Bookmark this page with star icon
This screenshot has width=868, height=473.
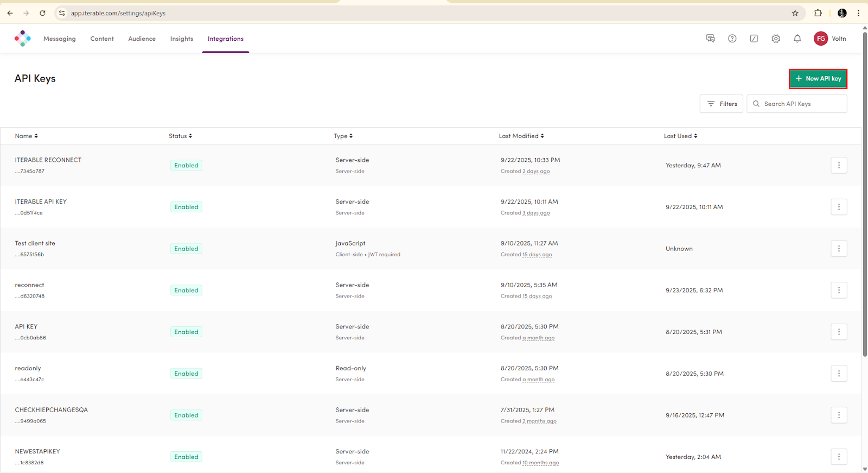tap(795, 13)
